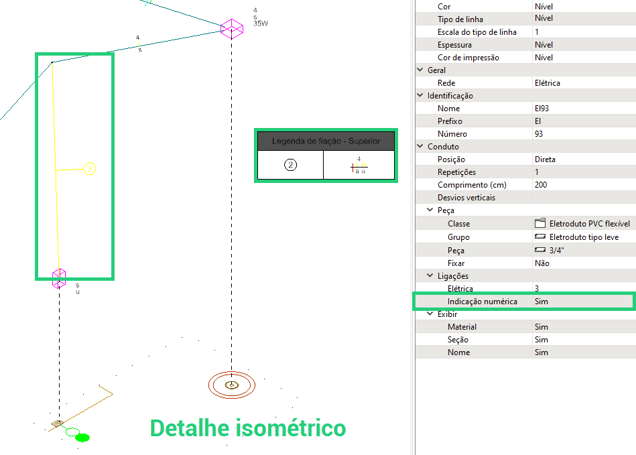Screen dimensions: 636x455
Task: Click the green filled circle symbol
Action: pyautogui.click(x=83, y=438)
